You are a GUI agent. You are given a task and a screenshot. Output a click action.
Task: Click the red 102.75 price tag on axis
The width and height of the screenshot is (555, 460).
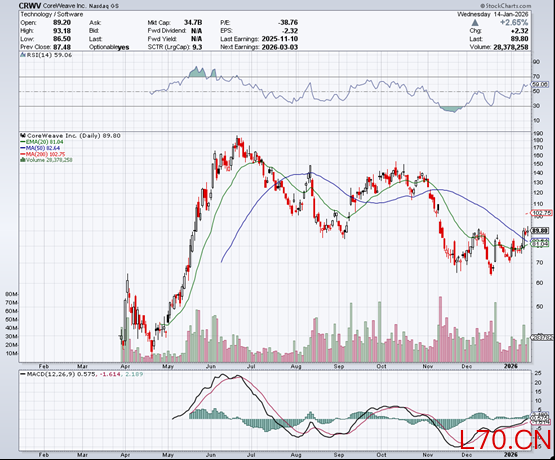coord(542,213)
